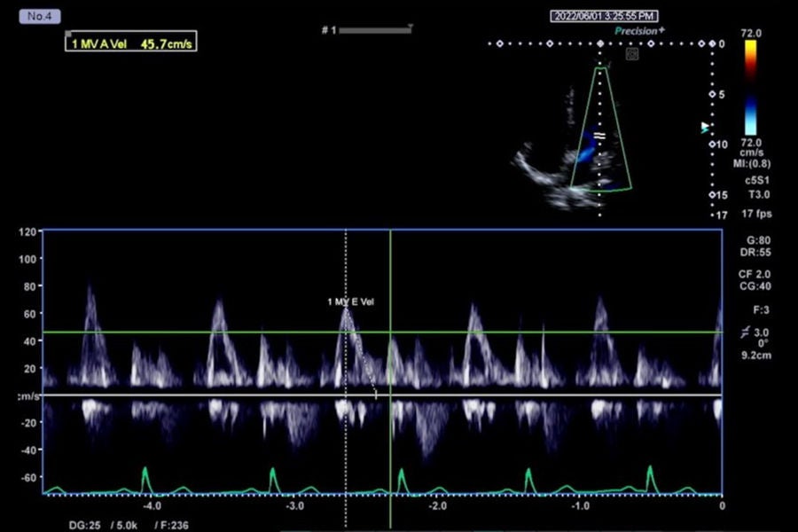Click the MI:(0.8) mechanical index readout
This screenshot has height=532, width=798.
click(x=752, y=164)
